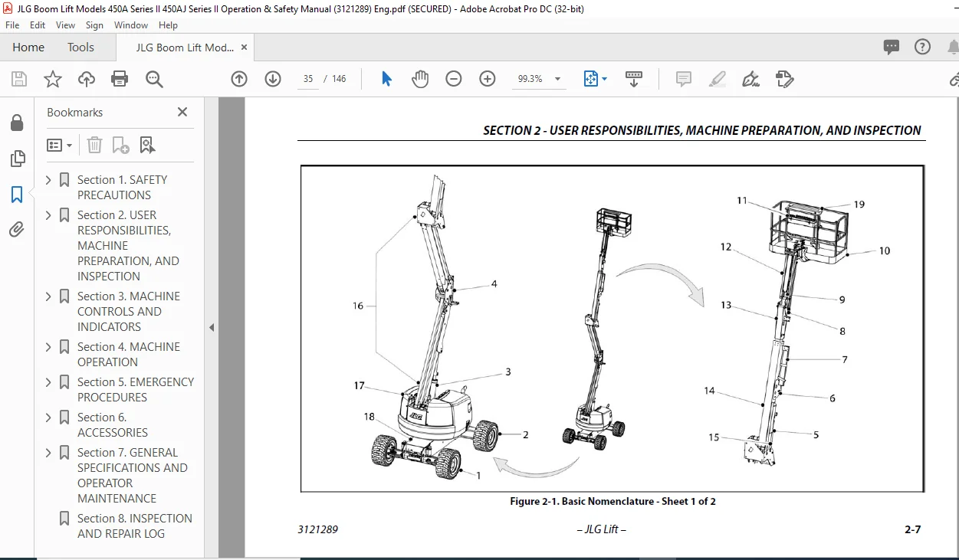Open the Help question mark icon
Image resolution: width=959 pixels, height=560 pixels.
pyautogui.click(x=923, y=47)
